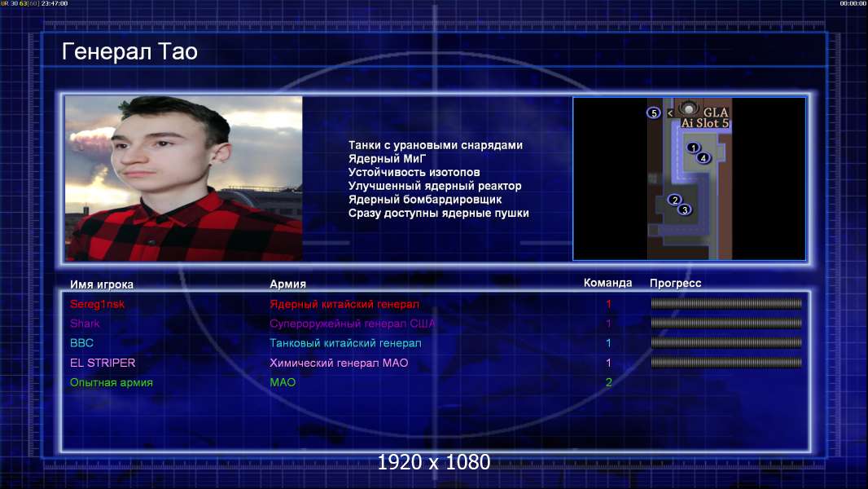Click start position marker 3 on minimap
The width and height of the screenshot is (868, 489).
[x=685, y=210]
